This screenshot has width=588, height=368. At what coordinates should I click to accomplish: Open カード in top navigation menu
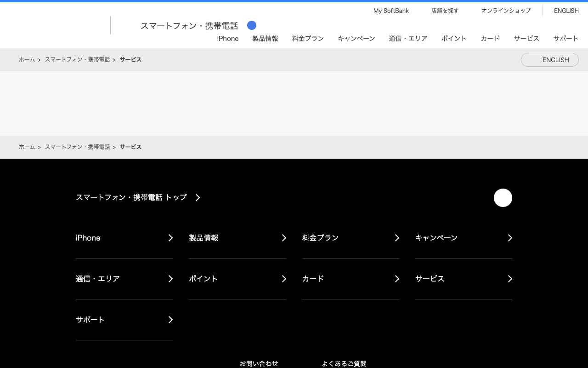pyautogui.click(x=490, y=39)
